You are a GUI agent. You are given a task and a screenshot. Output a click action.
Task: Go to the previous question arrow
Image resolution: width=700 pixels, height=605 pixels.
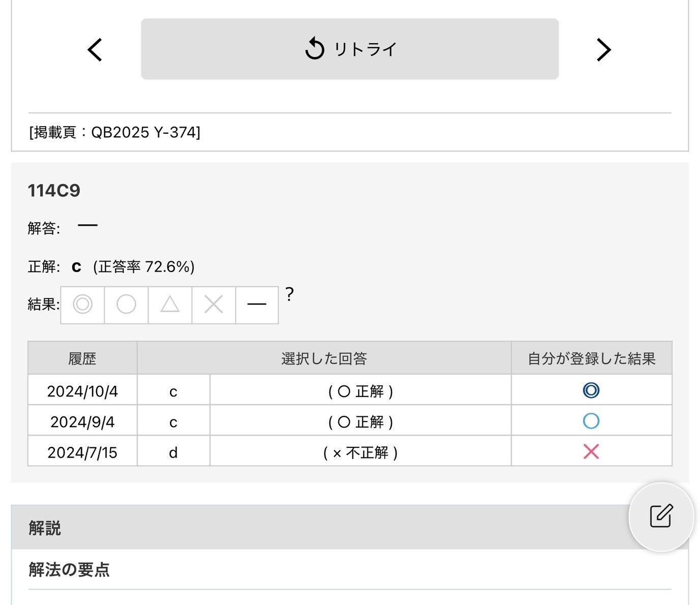point(95,50)
